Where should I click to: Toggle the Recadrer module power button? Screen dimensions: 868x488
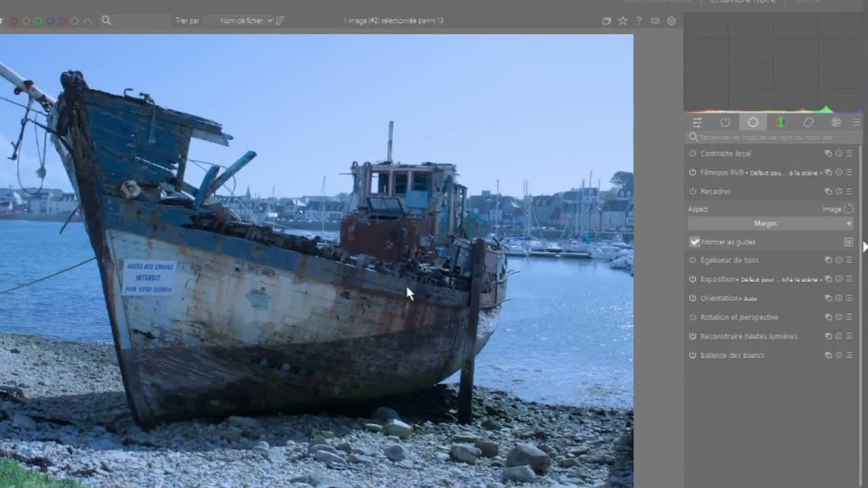[692, 191]
